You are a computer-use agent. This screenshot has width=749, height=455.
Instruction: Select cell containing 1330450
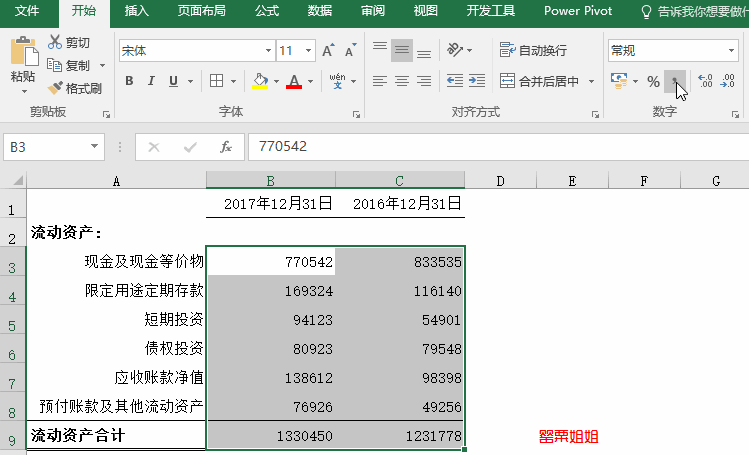271,435
